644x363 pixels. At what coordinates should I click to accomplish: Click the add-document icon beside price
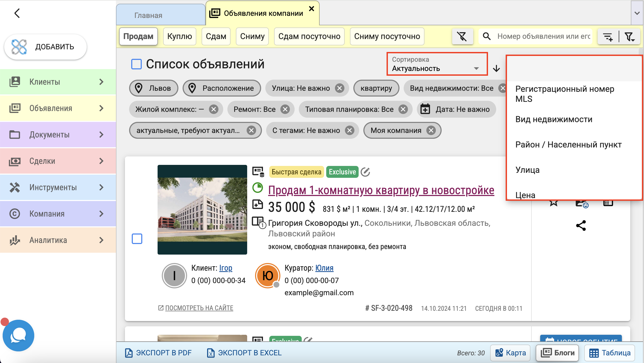(257, 204)
